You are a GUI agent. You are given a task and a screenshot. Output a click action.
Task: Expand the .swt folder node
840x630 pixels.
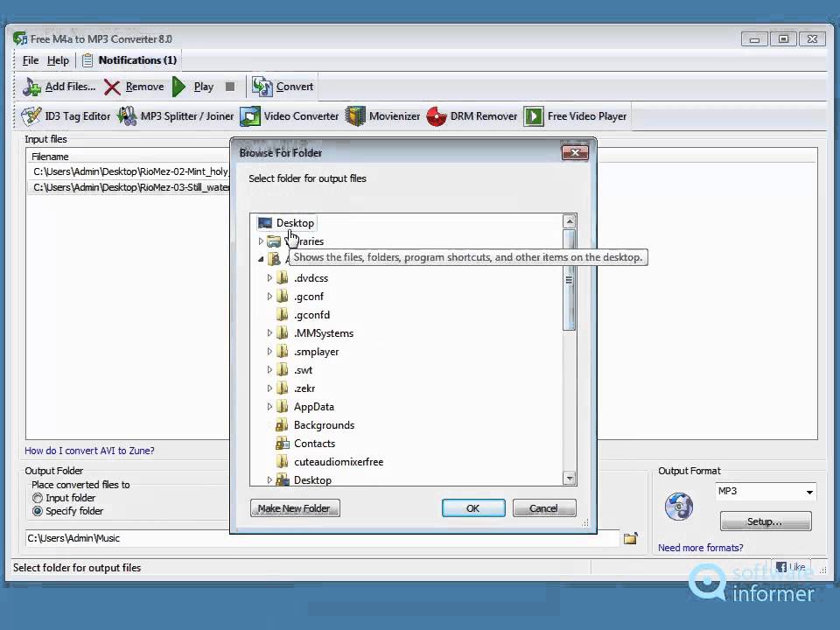[269, 370]
